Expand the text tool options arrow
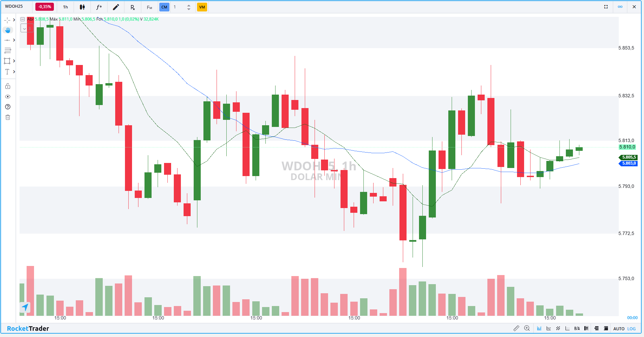644x337 pixels. (x=14, y=72)
